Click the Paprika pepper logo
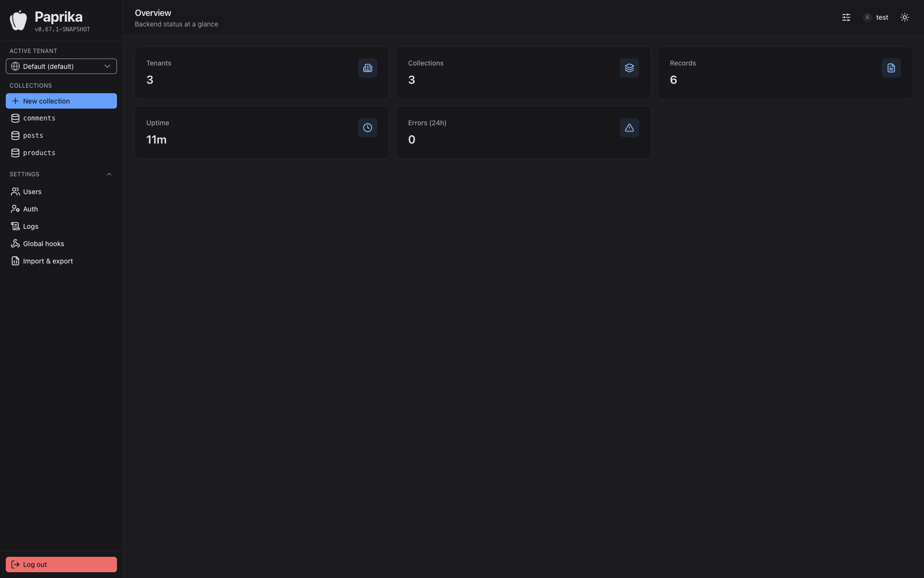The height and width of the screenshot is (578, 924). click(18, 20)
